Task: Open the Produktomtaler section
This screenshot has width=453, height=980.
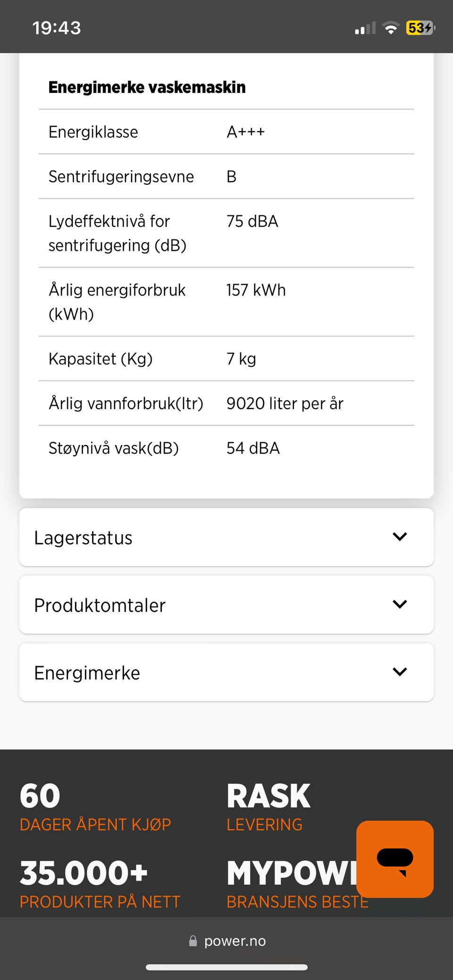Action: coord(100,605)
